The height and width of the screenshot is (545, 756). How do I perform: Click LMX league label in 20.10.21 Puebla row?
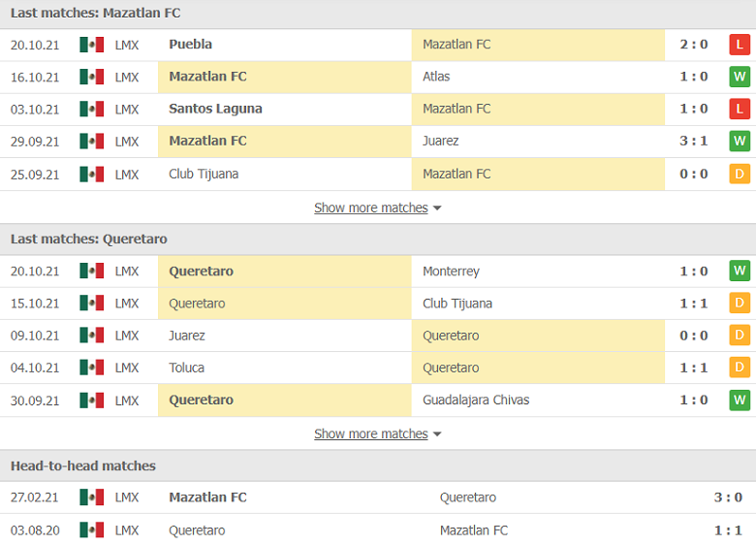[127, 45]
